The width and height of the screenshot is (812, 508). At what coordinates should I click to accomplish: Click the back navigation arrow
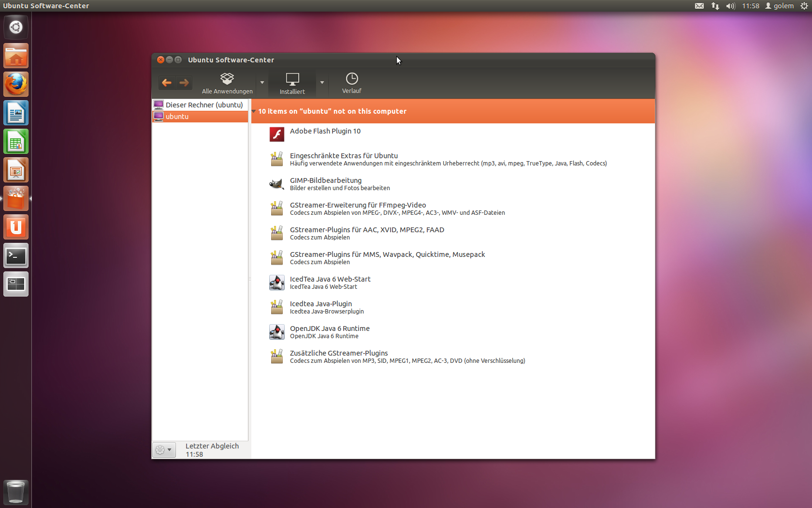(167, 83)
